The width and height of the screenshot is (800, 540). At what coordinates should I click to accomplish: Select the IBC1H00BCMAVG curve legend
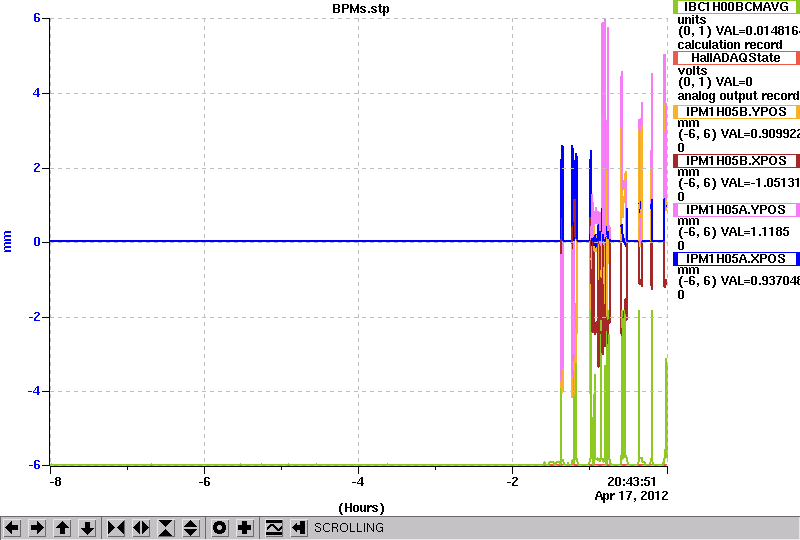coord(736,7)
